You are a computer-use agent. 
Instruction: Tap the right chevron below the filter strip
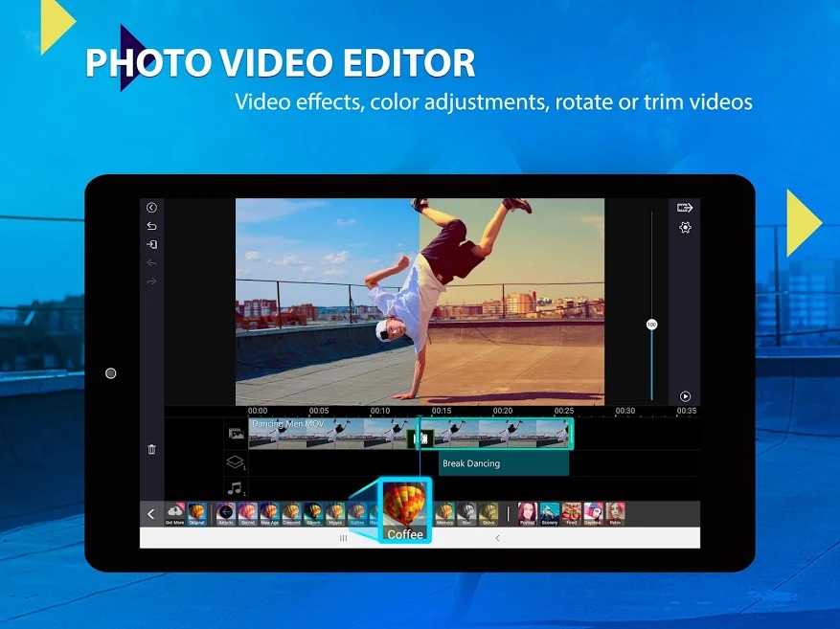point(497,539)
